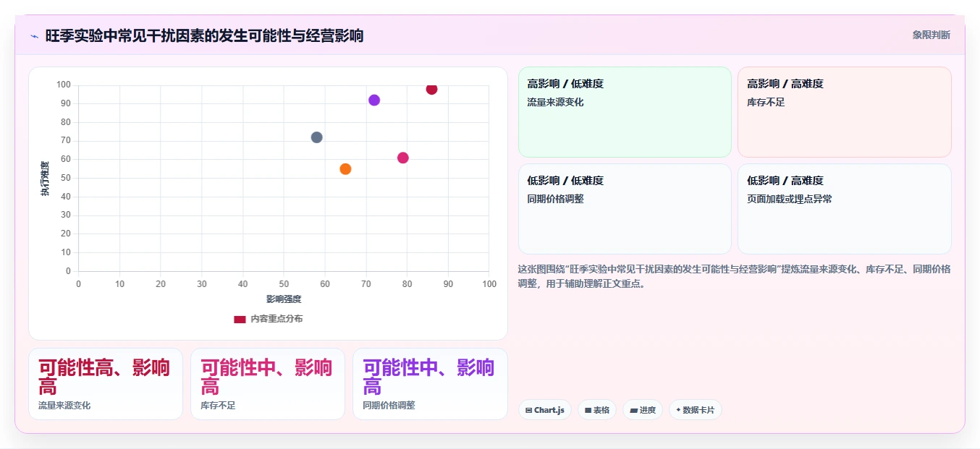980x449 pixels.
Task: Click the 执行难度 y-axis title
Action: pos(45,179)
